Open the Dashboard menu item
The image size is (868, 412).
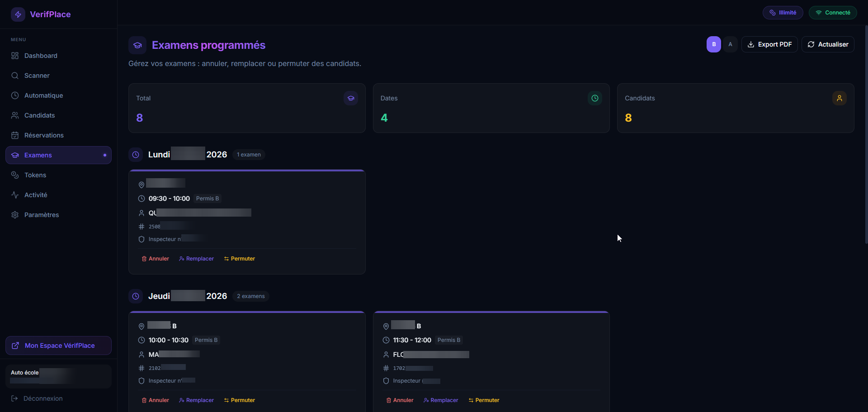coord(41,56)
